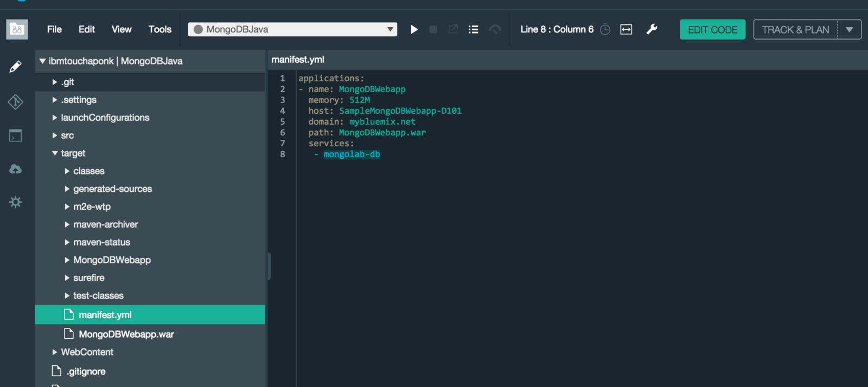Open the wrench editor settings icon
The image size is (868, 387).
coord(652,29)
